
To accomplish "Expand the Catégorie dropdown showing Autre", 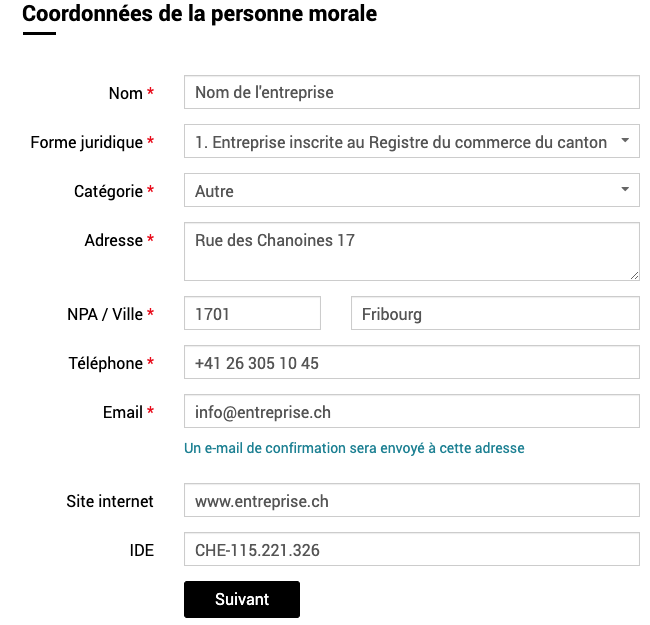I will point(411,190).
